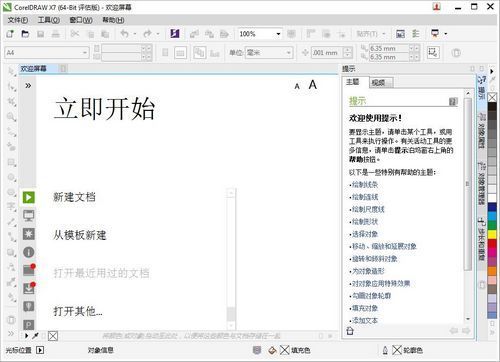
Task: Click the nudge distance field showing .001 mm
Action: tap(327, 53)
